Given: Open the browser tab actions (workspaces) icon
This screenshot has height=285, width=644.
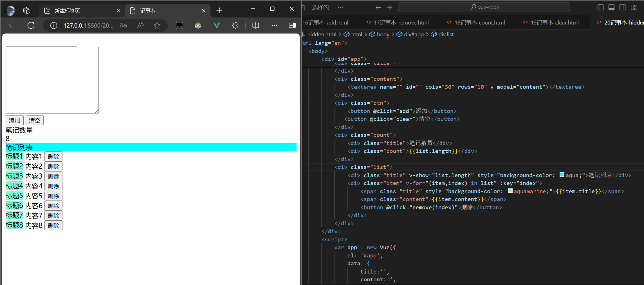Looking at the screenshot, I should pyautogui.click(x=27, y=10).
